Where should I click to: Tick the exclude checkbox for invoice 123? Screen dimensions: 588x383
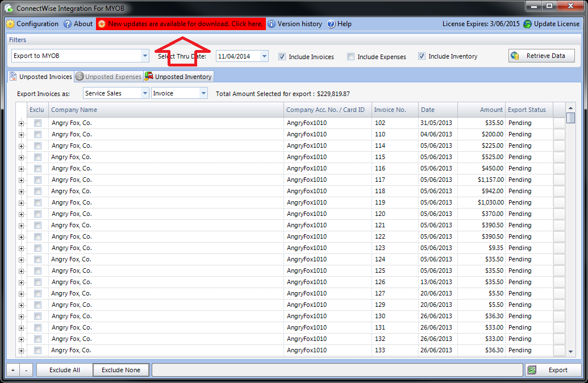[38, 248]
